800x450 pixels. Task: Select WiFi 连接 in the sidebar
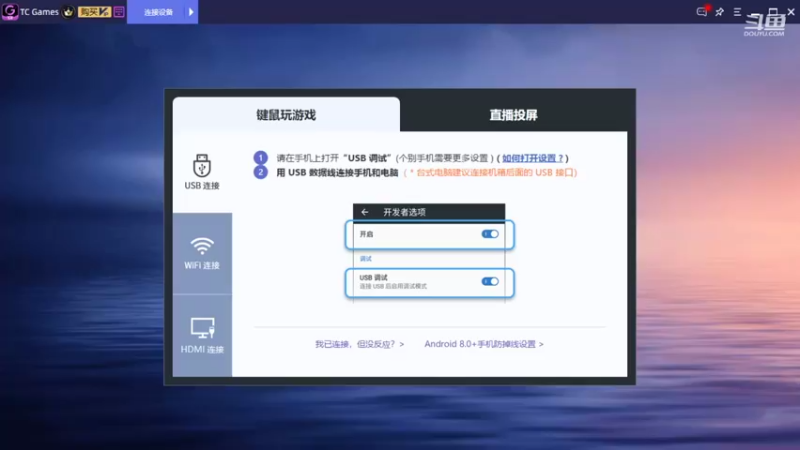202,254
